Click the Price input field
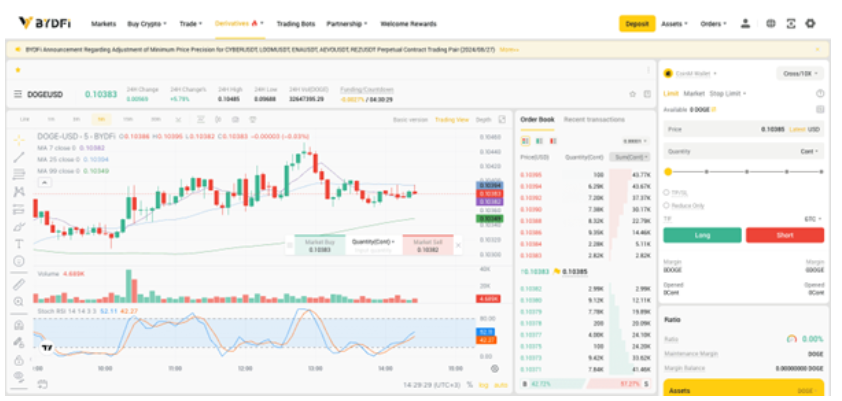 744,129
